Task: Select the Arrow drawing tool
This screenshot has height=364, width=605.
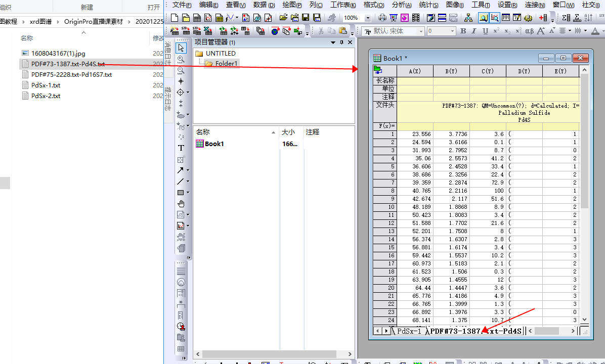Action: coord(180,170)
